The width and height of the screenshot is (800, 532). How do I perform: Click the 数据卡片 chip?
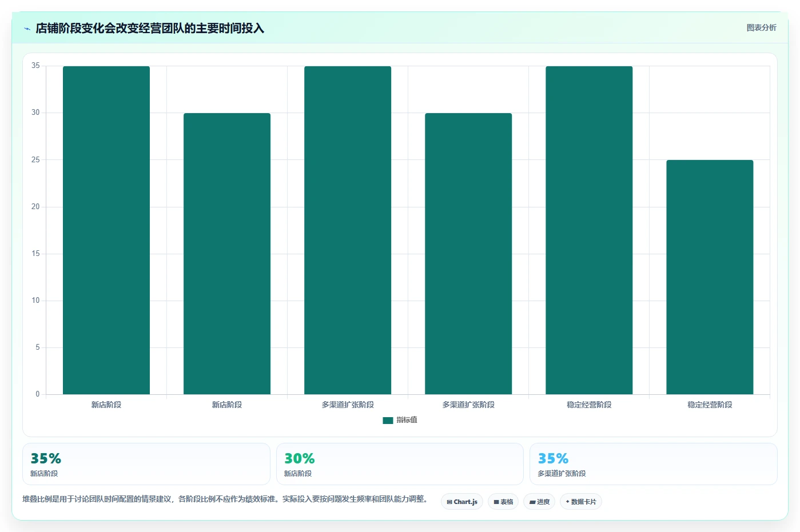[x=581, y=502]
